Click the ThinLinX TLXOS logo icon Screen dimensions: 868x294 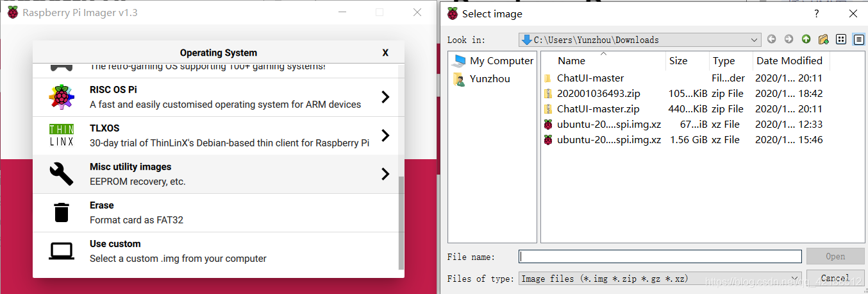point(62,135)
